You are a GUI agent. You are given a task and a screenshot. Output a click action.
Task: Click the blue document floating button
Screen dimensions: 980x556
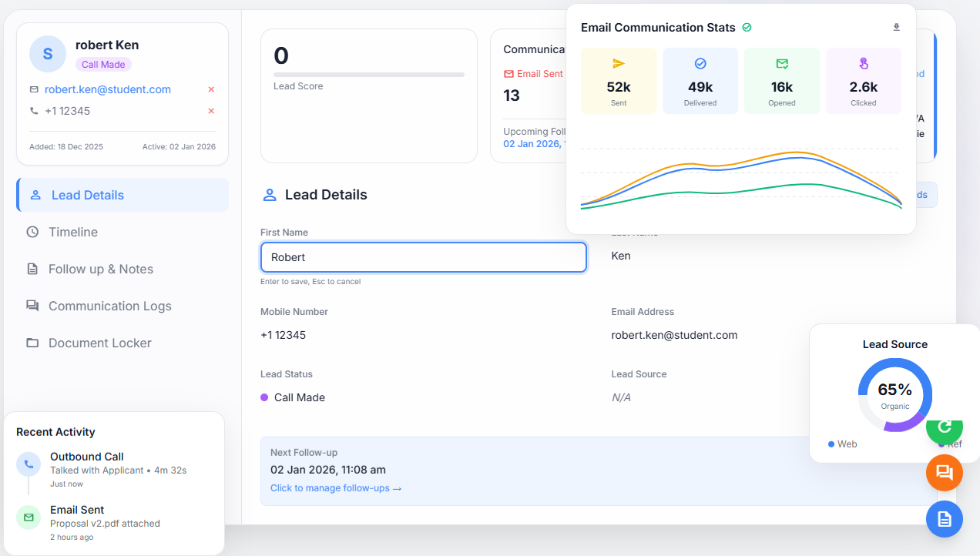(x=945, y=518)
